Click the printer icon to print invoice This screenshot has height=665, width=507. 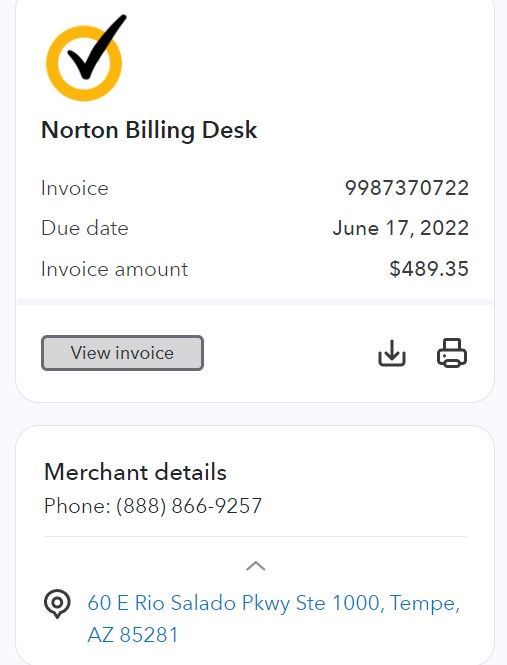[x=452, y=353]
